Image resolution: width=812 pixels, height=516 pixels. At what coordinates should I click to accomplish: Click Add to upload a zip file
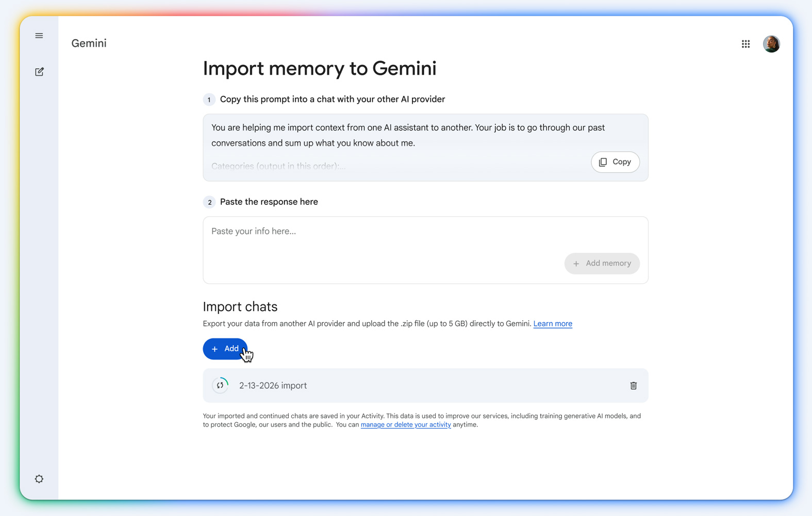tap(225, 349)
